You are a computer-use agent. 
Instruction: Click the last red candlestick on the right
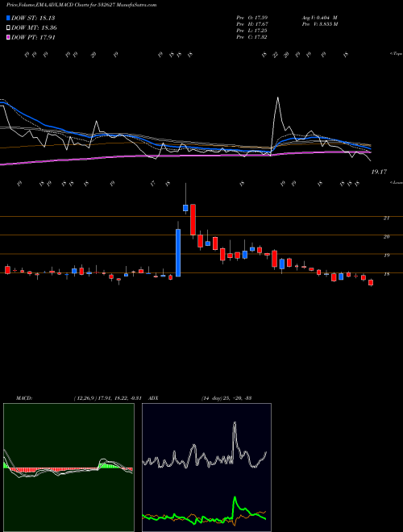(x=371, y=282)
